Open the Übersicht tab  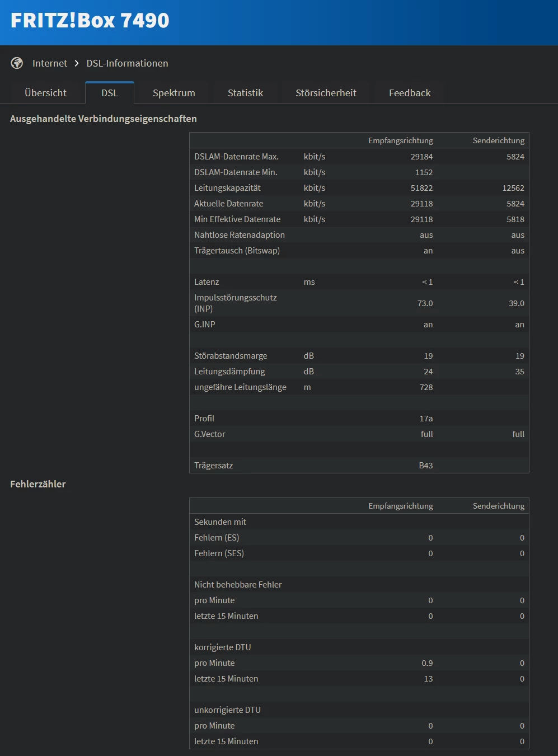coord(45,93)
